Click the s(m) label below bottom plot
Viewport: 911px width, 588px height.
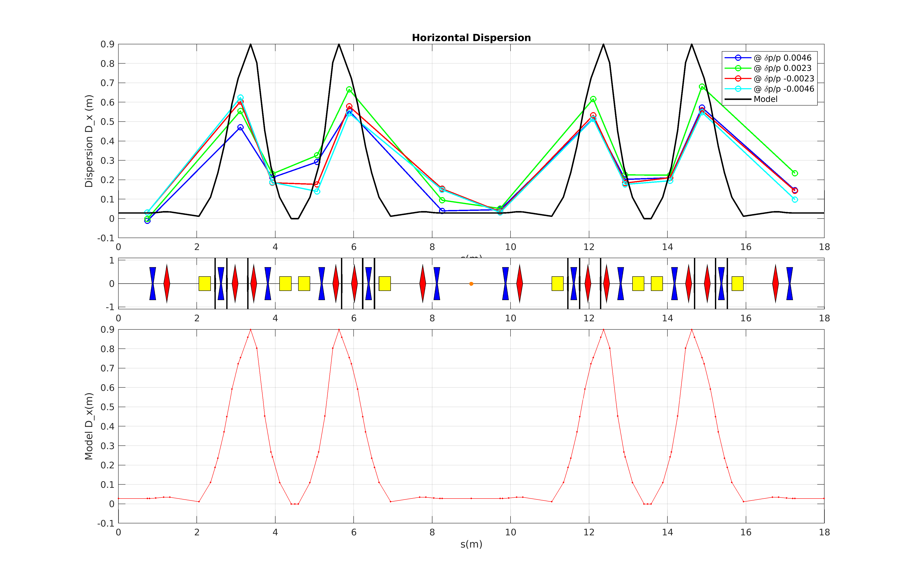471,544
